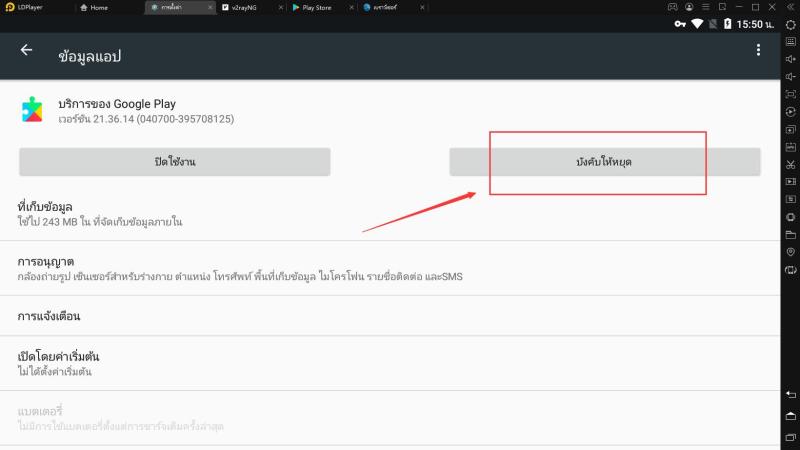This screenshot has width=800, height=450.
Task: Go back using the arrow in the app header
Action: [26, 50]
